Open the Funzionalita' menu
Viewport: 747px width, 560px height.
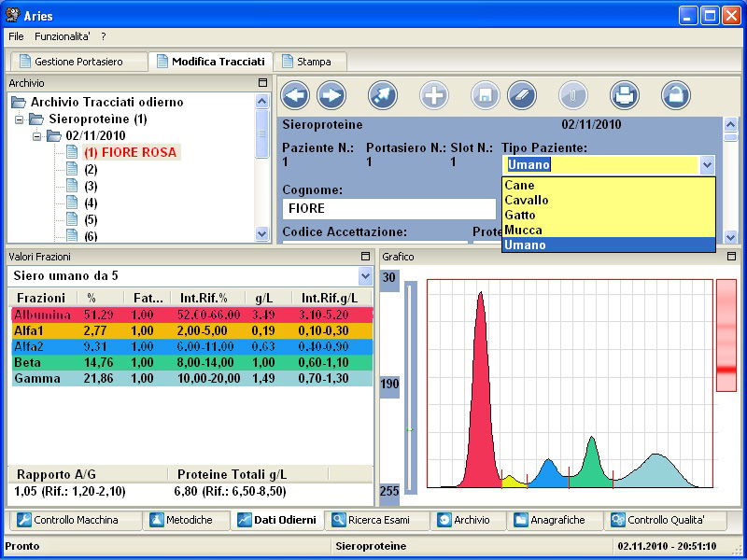[x=63, y=36]
